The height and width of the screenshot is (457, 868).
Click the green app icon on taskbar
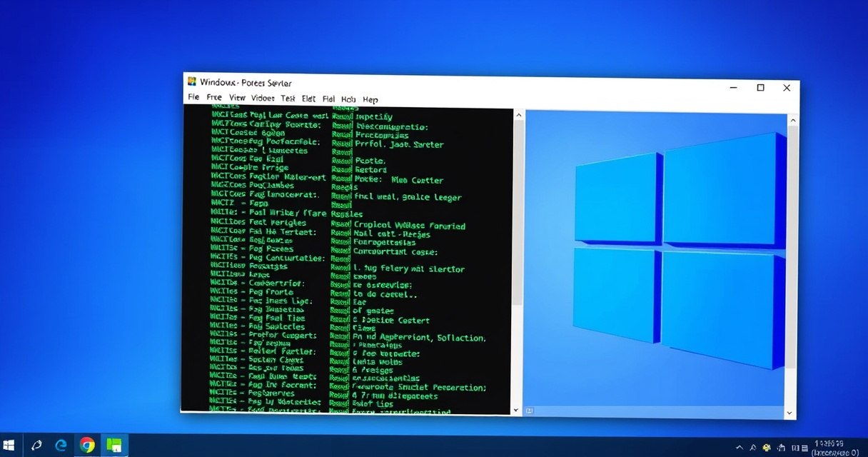(x=113, y=446)
